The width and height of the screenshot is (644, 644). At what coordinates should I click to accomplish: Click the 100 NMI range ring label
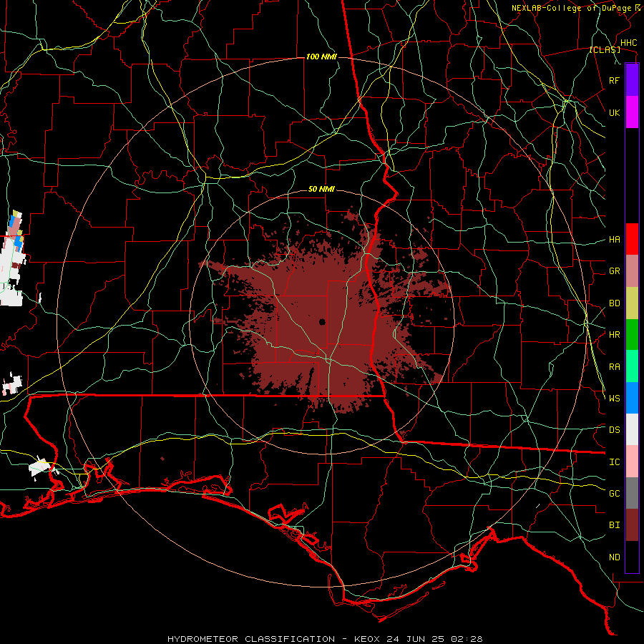click(321, 57)
